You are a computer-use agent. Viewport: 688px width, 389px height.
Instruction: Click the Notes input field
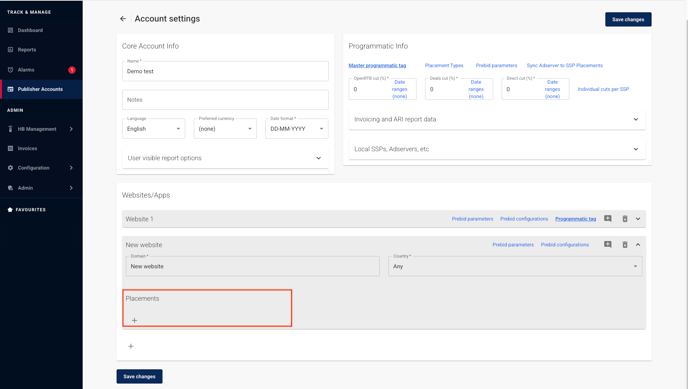click(x=225, y=100)
